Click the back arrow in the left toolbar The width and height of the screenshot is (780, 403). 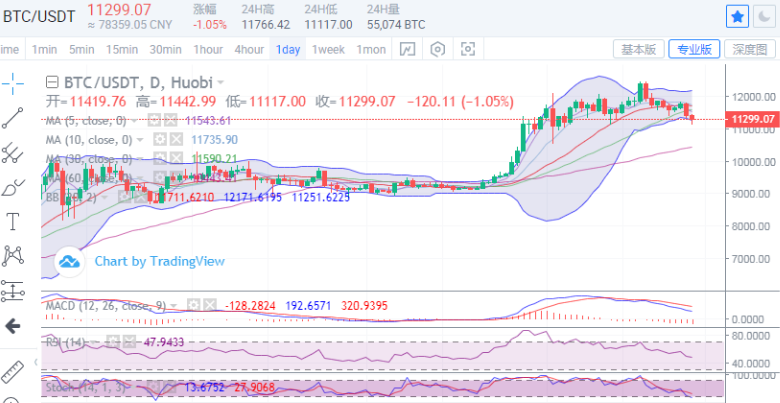[12, 326]
